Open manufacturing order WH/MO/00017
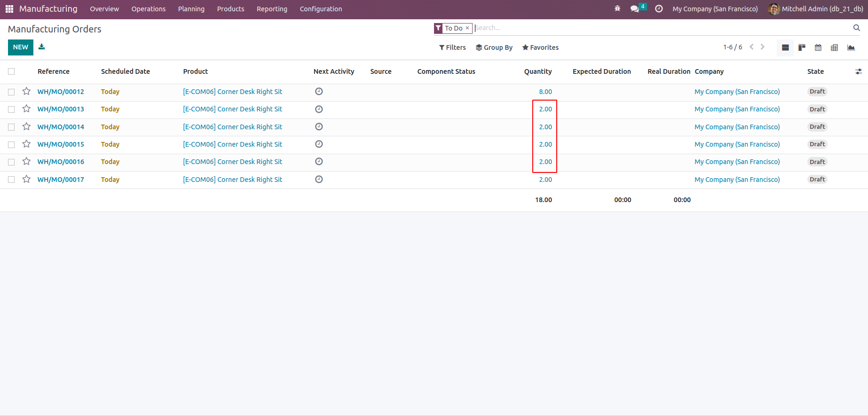The height and width of the screenshot is (416, 868). pos(61,180)
